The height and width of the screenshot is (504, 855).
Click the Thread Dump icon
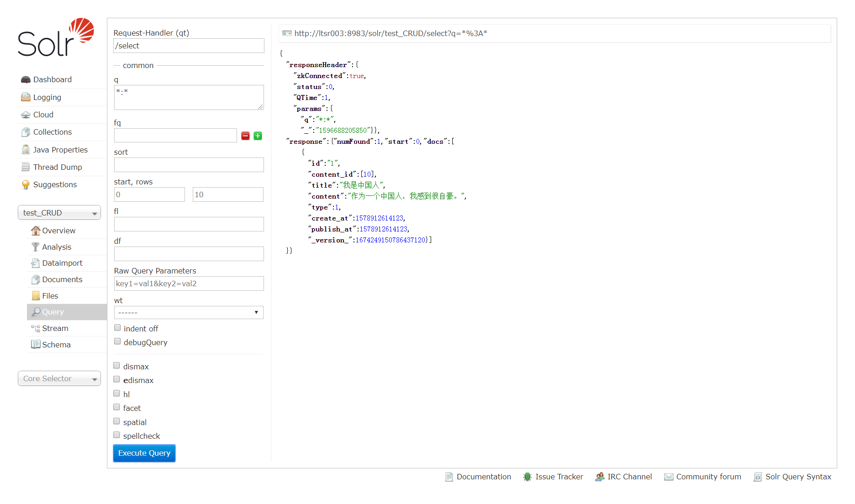(x=26, y=167)
